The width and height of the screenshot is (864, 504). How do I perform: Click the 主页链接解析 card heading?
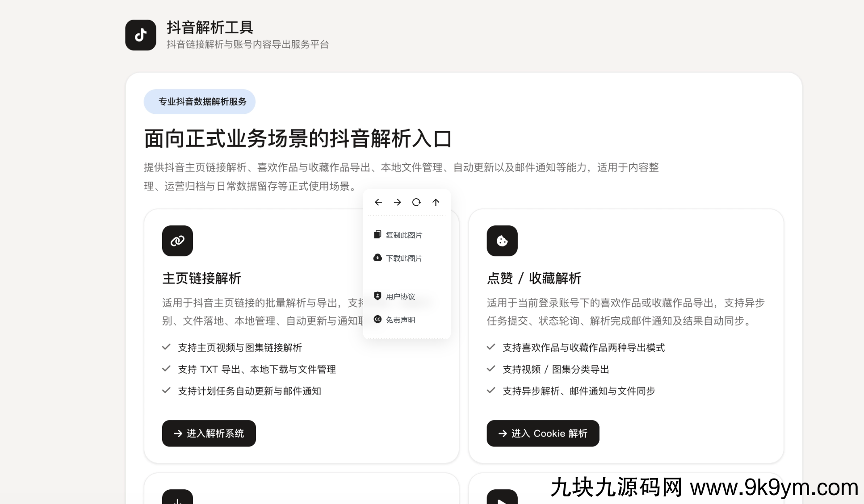pos(201,278)
